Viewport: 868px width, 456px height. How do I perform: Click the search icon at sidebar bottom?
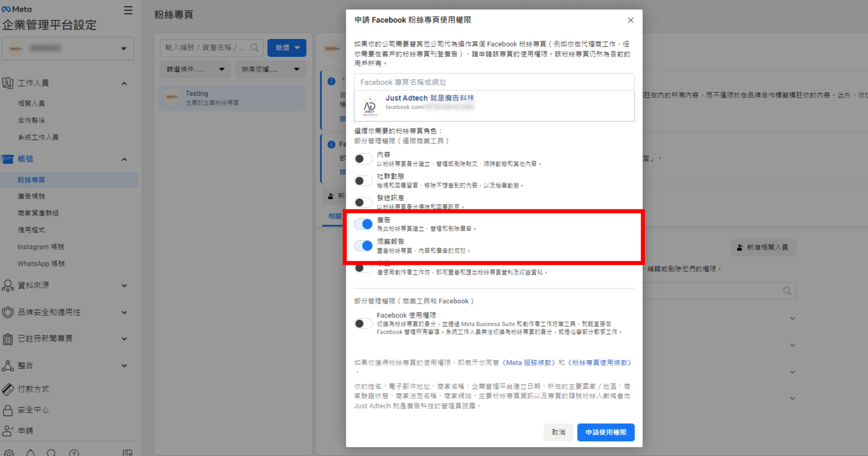(51, 453)
